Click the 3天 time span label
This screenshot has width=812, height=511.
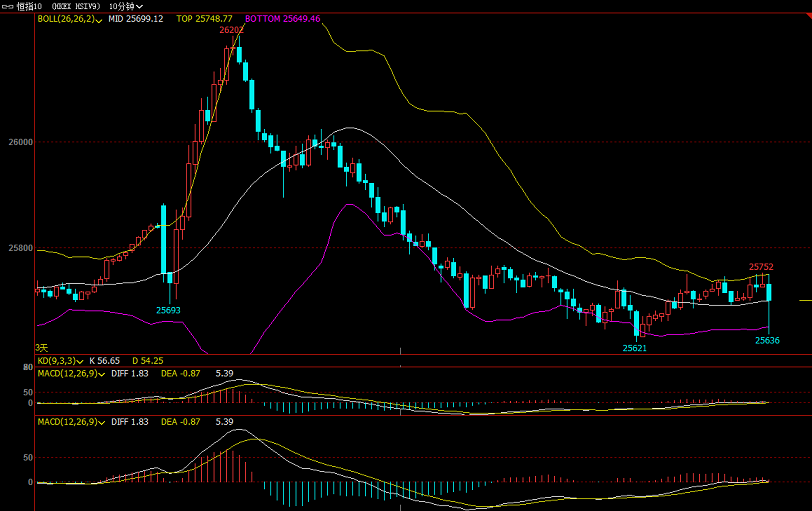click(x=42, y=347)
